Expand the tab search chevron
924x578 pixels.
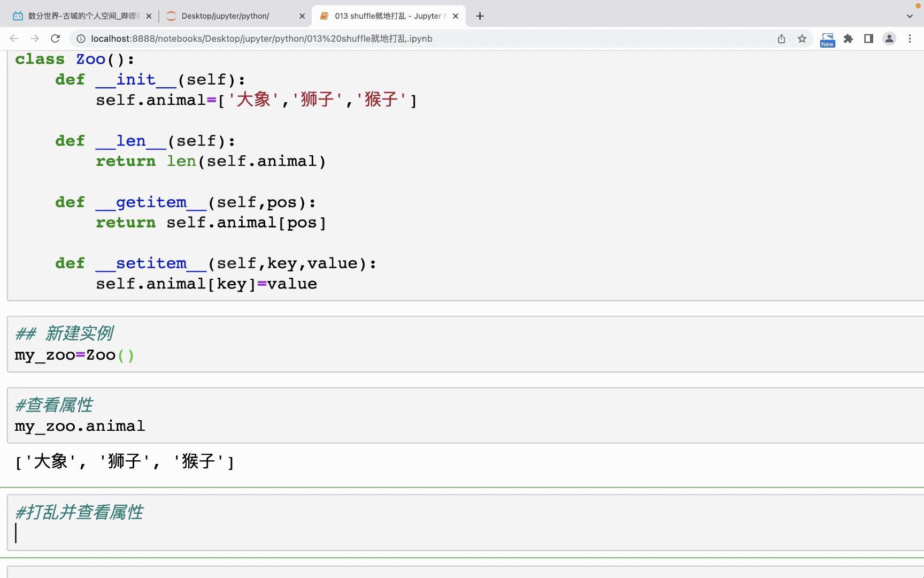point(910,16)
